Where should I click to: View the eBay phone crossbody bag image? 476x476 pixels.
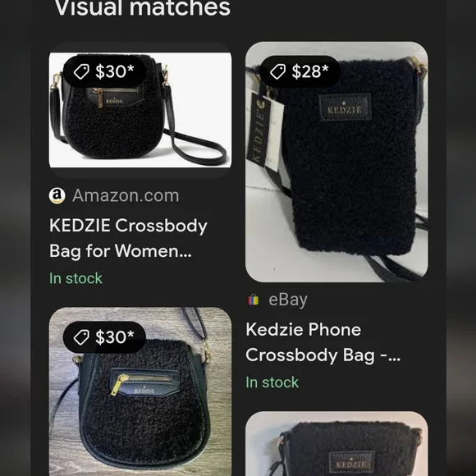click(x=336, y=162)
